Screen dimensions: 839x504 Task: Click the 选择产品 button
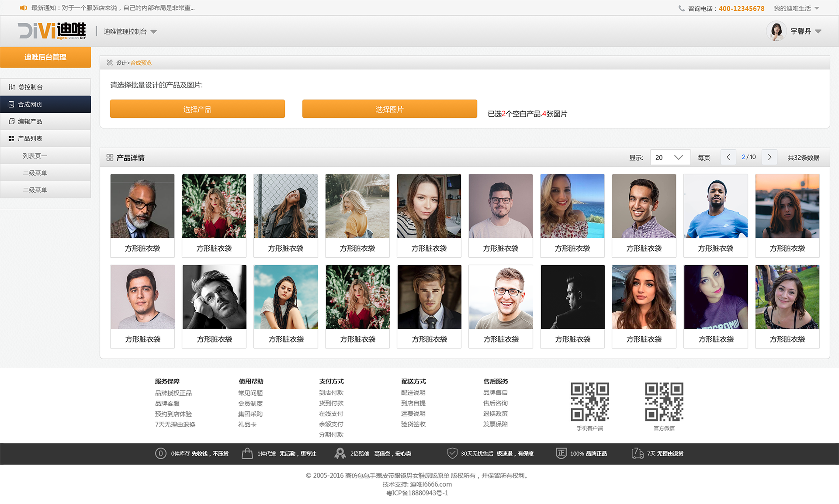[197, 109]
